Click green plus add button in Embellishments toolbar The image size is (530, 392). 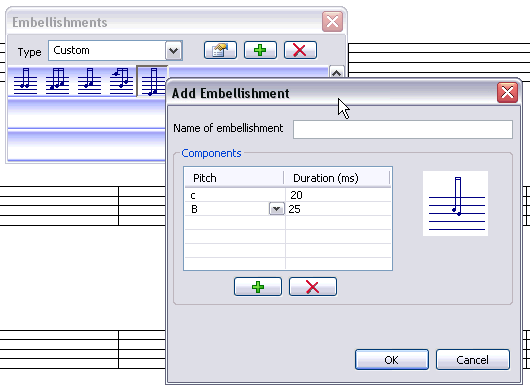(x=260, y=50)
